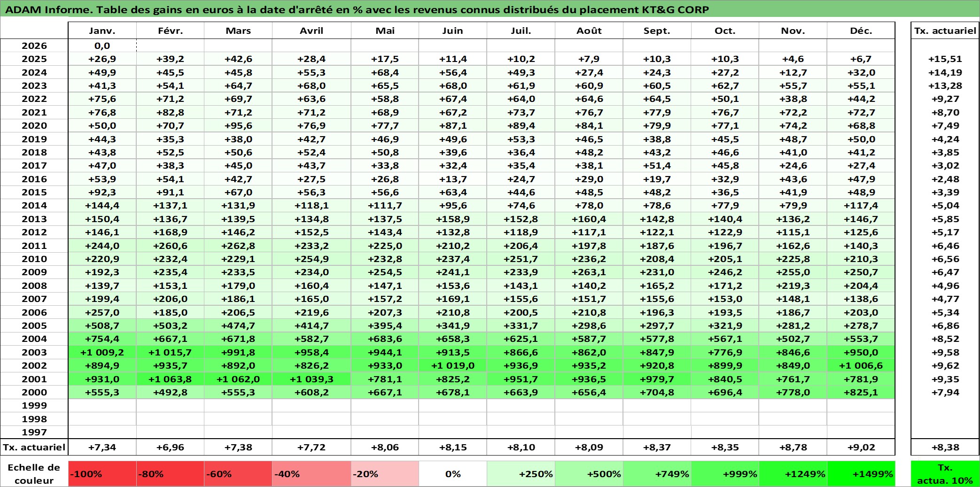Select the 2026 row label
Image resolution: width=980 pixels, height=487 pixels.
(34, 46)
